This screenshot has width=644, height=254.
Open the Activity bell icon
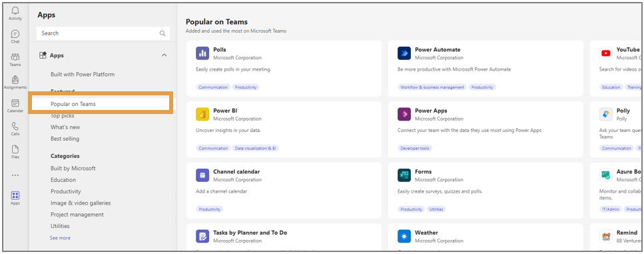coord(15,11)
